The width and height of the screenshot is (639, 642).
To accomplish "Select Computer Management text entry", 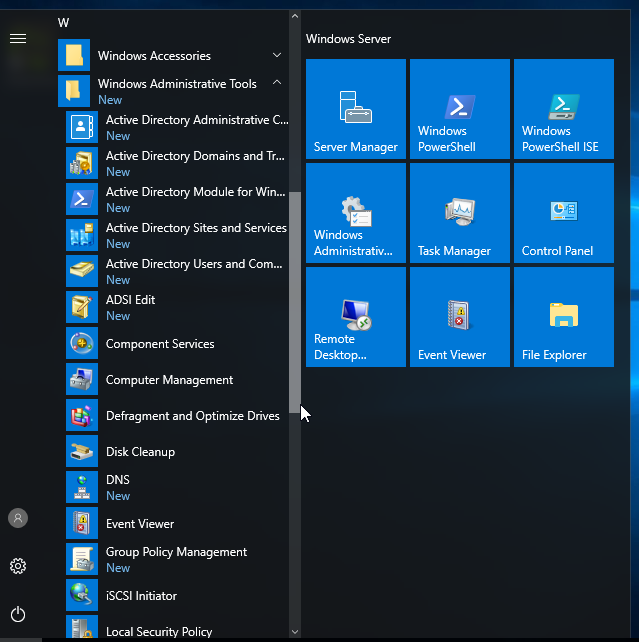I will (x=169, y=380).
